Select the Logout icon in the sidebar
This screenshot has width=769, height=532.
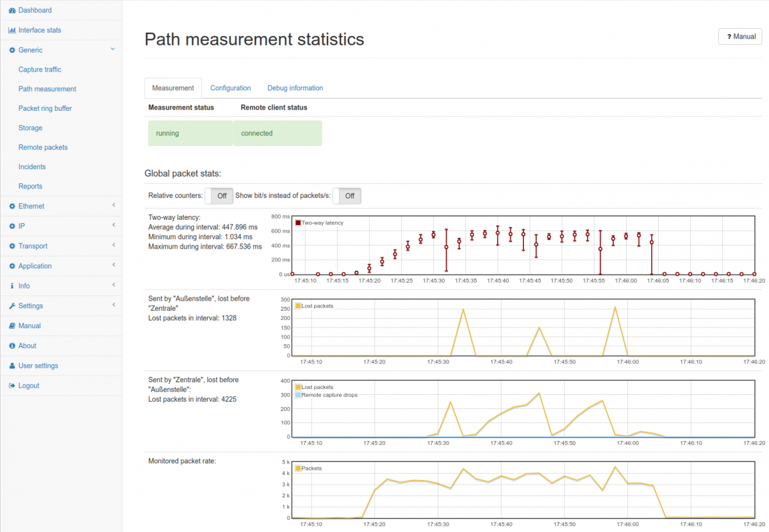coord(12,385)
